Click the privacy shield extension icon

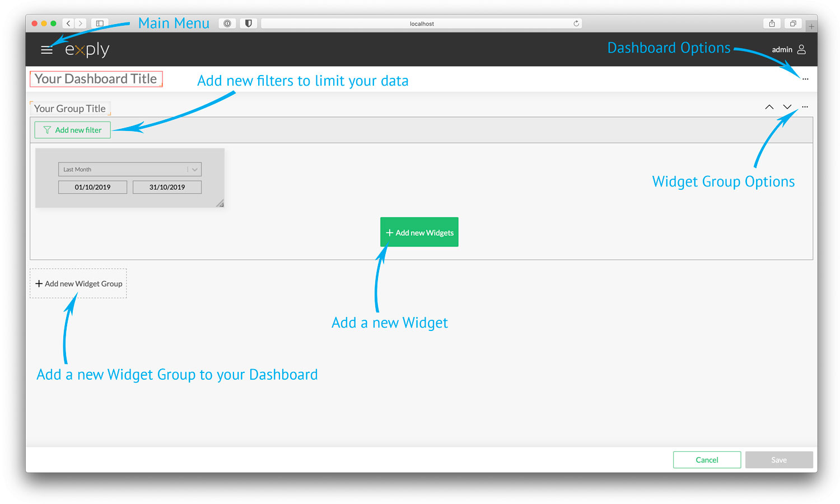(248, 24)
